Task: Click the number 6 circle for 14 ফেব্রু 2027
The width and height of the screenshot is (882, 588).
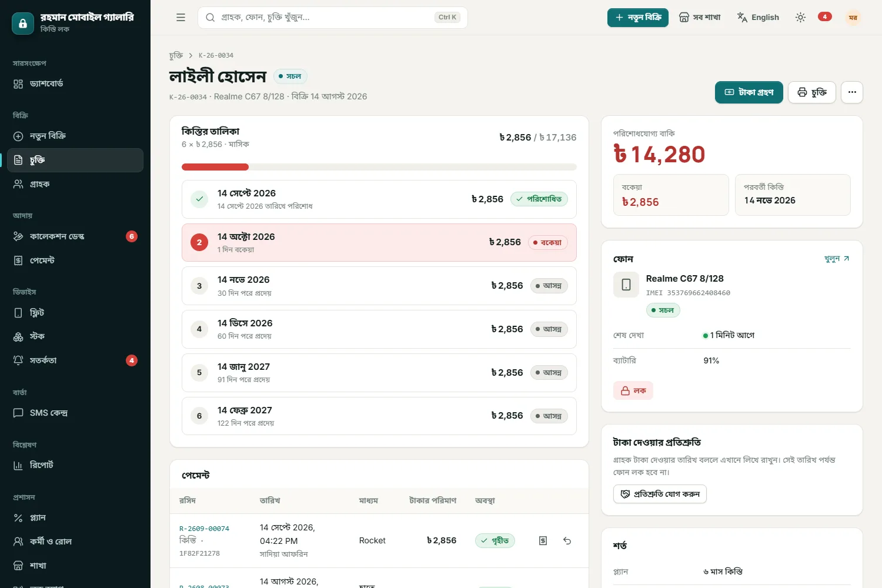Action: 199,416
